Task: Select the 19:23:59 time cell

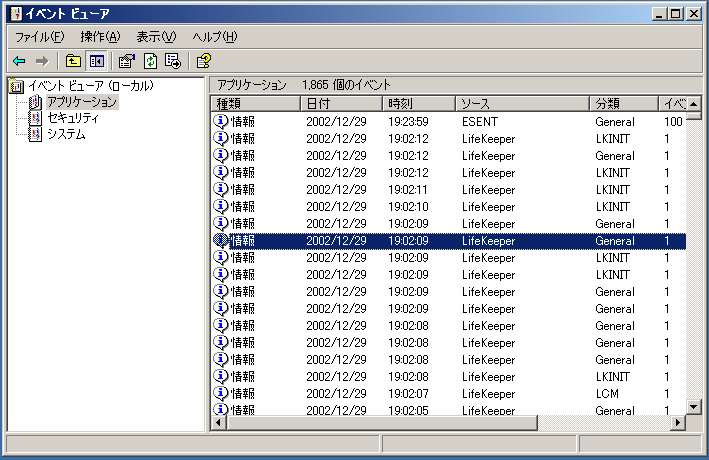Action: click(x=408, y=122)
